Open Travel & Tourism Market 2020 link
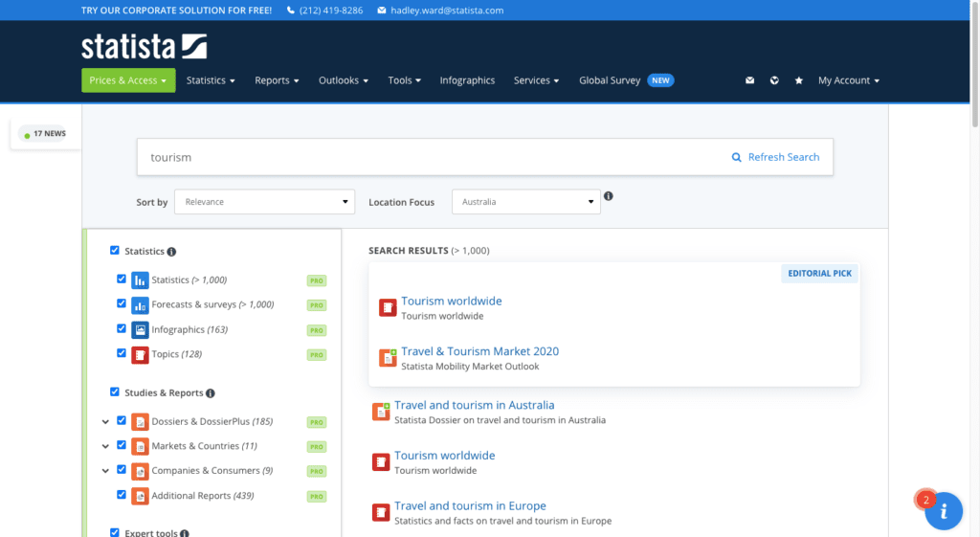Image resolution: width=980 pixels, height=537 pixels. tap(480, 352)
